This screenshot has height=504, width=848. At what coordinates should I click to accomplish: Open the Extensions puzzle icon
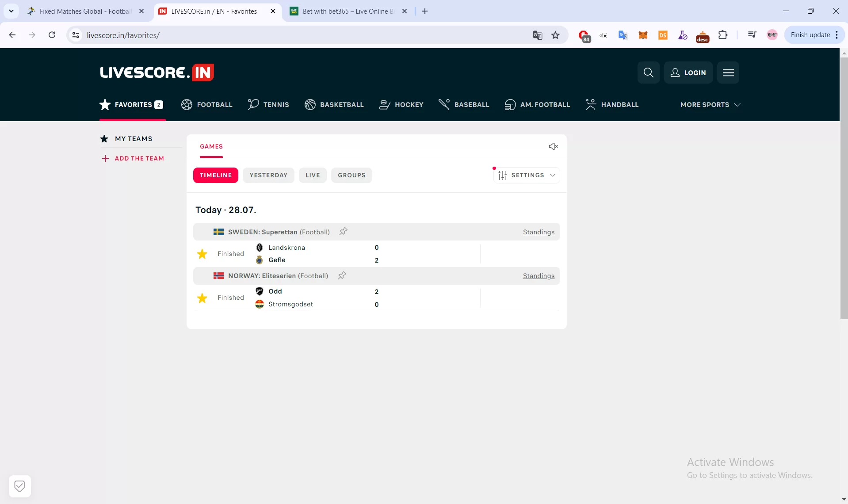coord(723,35)
